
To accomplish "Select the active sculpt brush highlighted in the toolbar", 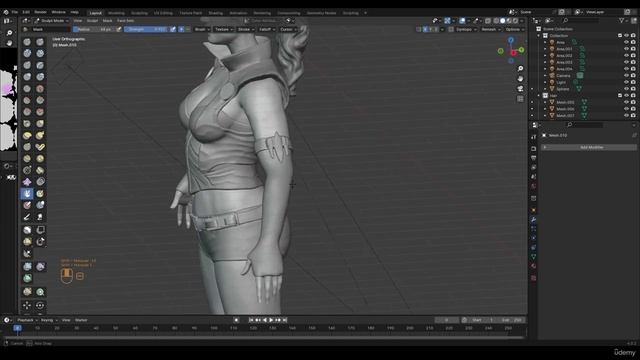I will pyautogui.click(x=27, y=193).
